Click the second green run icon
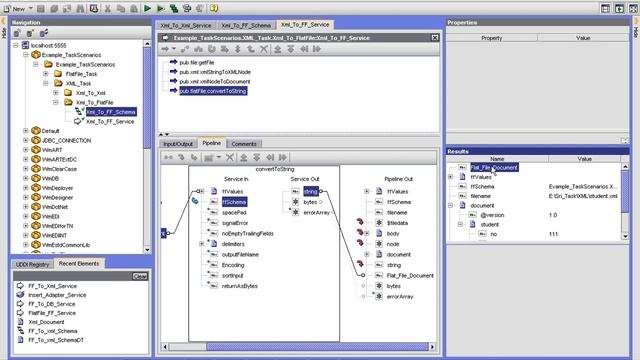This screenshot has width=640, height=360. point(160,8)
